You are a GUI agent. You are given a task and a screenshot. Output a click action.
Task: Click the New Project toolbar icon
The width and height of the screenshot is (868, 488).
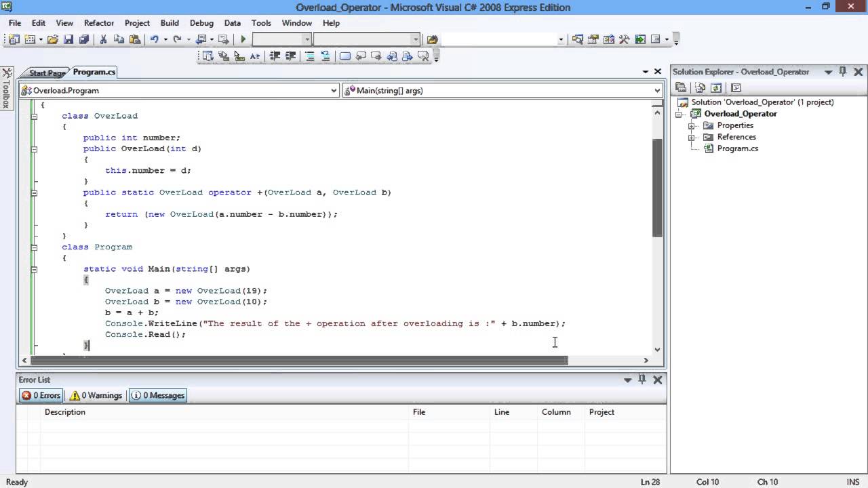[14, 39]
